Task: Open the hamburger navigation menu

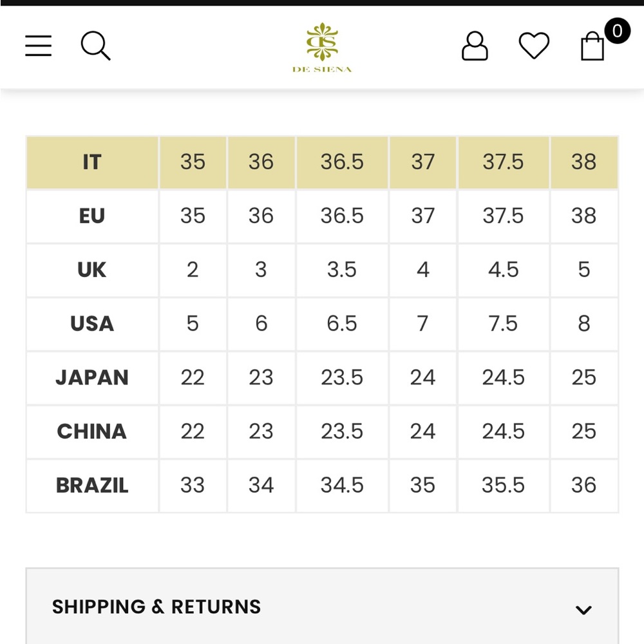Action: click(38, 46)
